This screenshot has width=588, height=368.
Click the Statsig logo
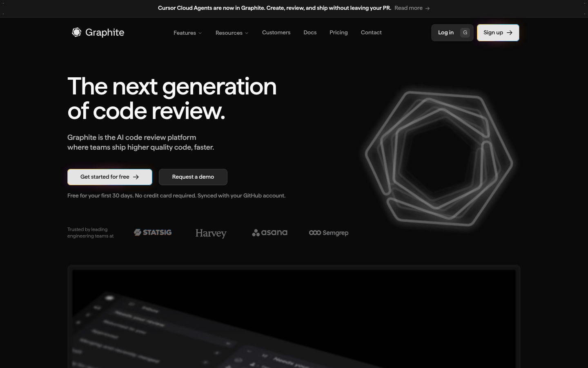coord(153,232)
